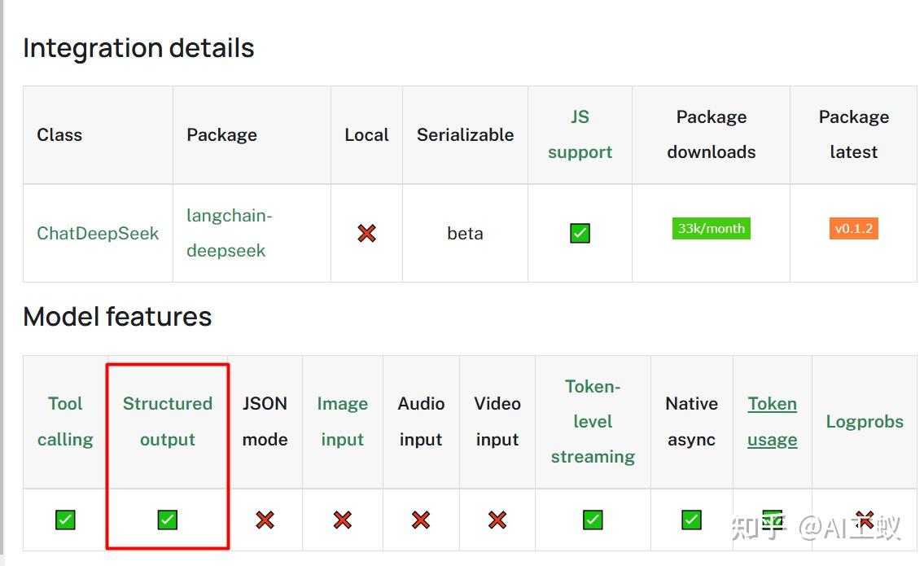This screenshot has width=924, height=566.
Task: Click the Image input header link
Action: point(343,421)
